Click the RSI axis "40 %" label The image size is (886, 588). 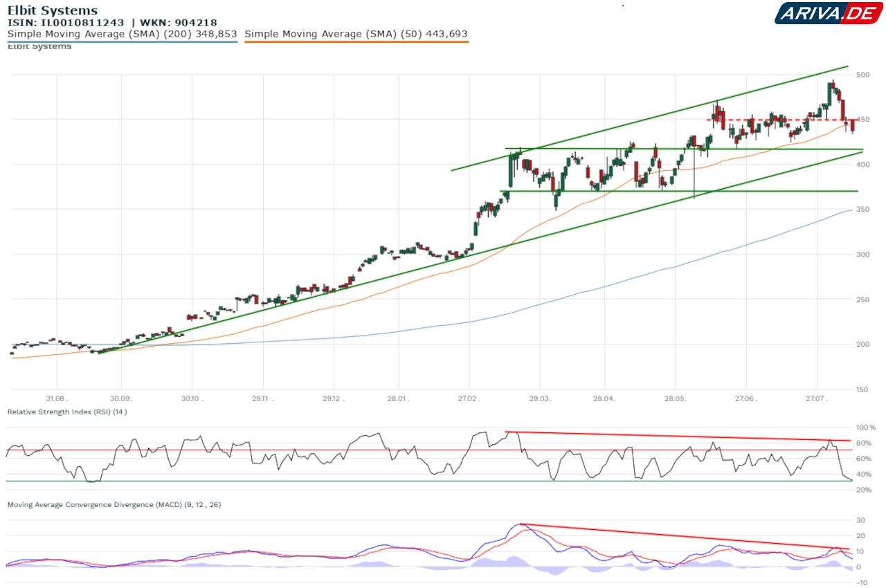[x=865, y=475]
